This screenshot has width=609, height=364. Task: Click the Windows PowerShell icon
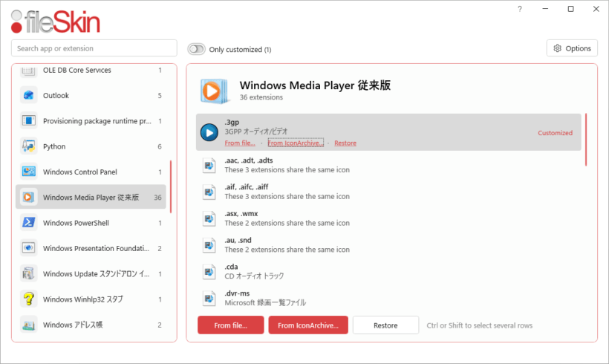(28, 223)
